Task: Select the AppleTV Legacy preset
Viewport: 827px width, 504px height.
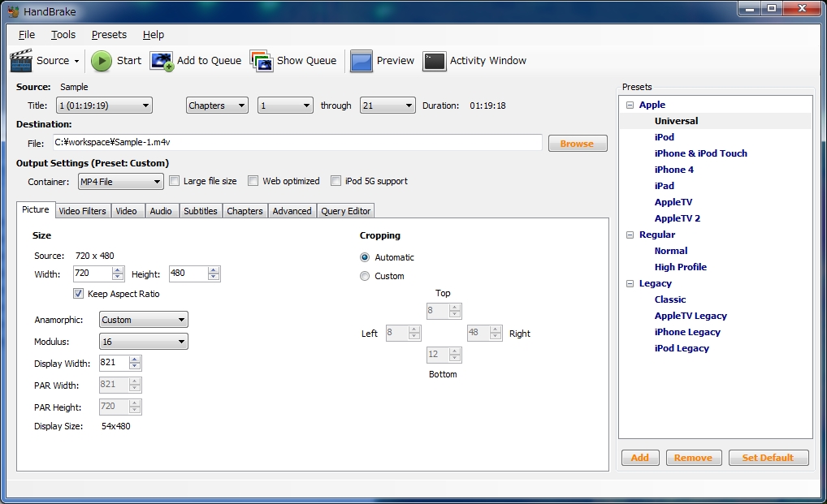Action: [691, 316]
